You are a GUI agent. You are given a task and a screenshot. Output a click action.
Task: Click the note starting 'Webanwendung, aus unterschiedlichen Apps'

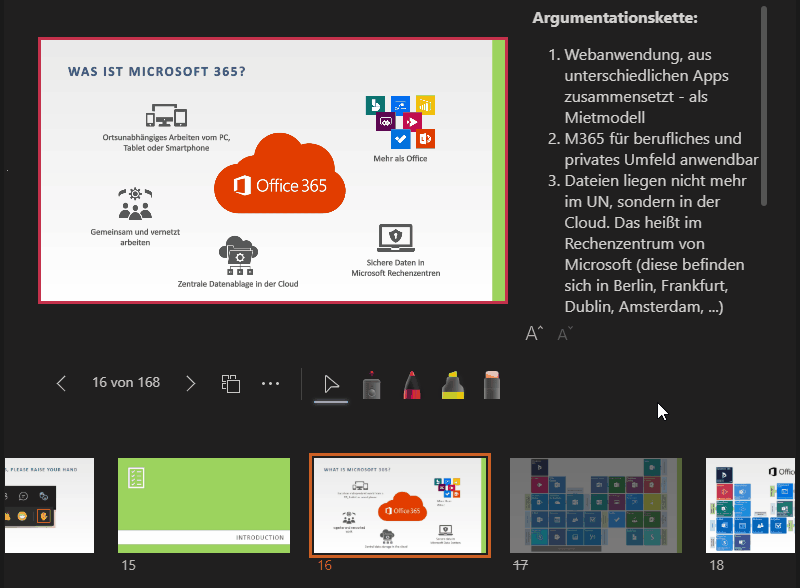point(646,86)
